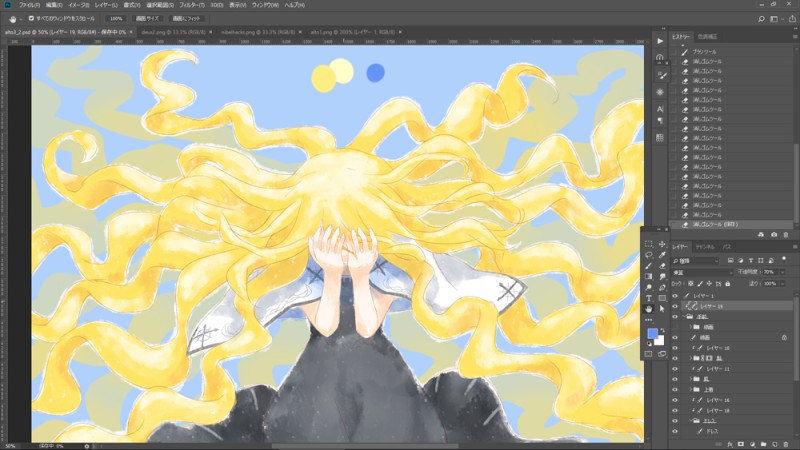Hide layer レイヤー 16
Image resolution: width=800 pixels, height=450 pixels.
[675, 400]
